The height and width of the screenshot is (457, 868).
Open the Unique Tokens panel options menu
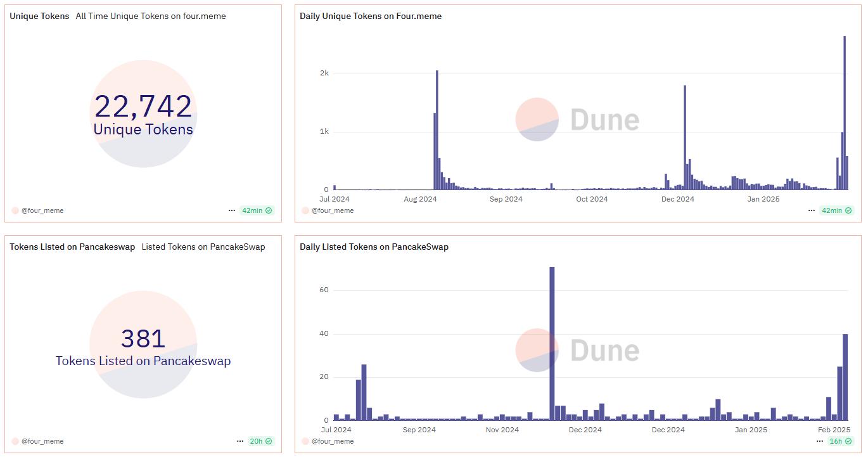tap(232, 210)
